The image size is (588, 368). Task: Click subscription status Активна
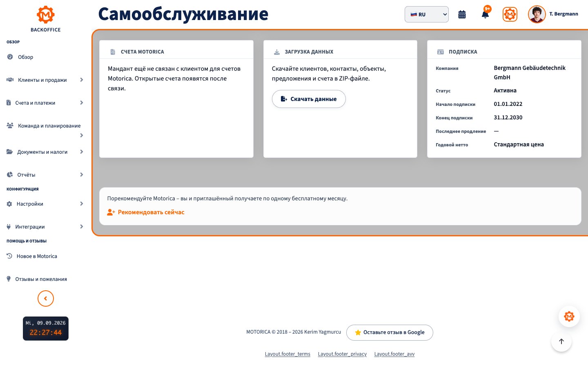pos(505,91)
